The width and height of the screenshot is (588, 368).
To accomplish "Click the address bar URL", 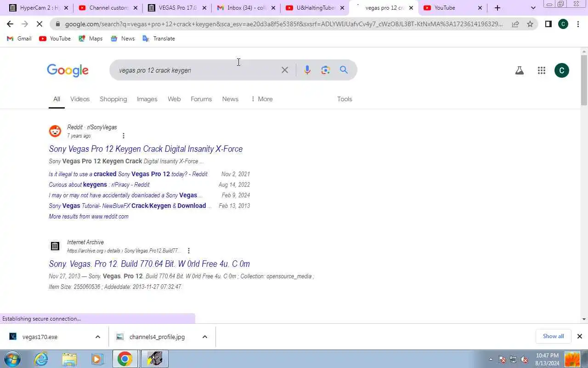I will tap(284, 24).
